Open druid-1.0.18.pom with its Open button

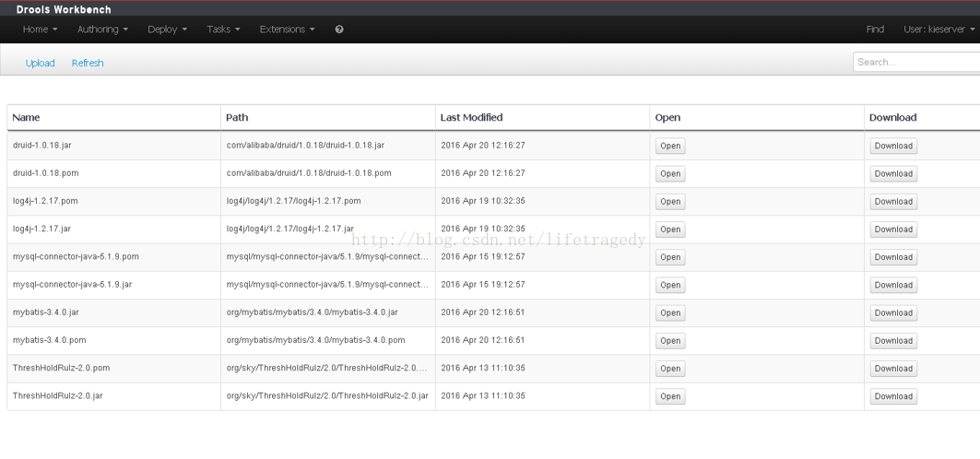click(x=670, y=173)
